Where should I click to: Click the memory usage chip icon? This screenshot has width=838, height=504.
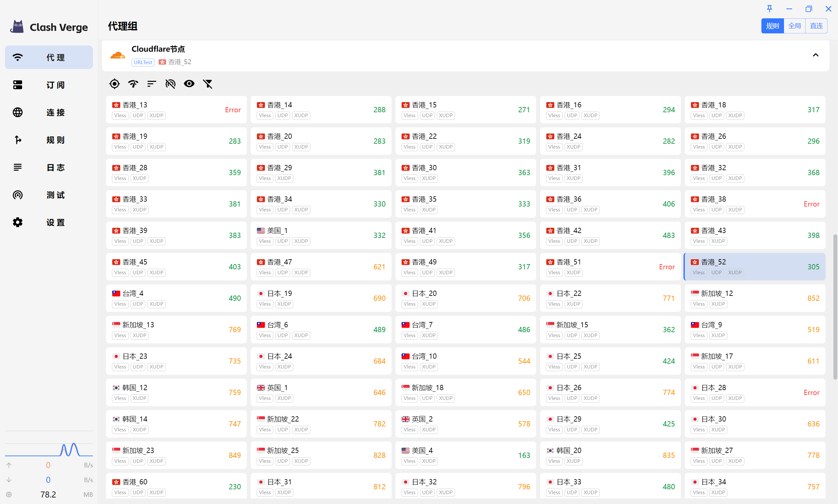pos(9,495)
